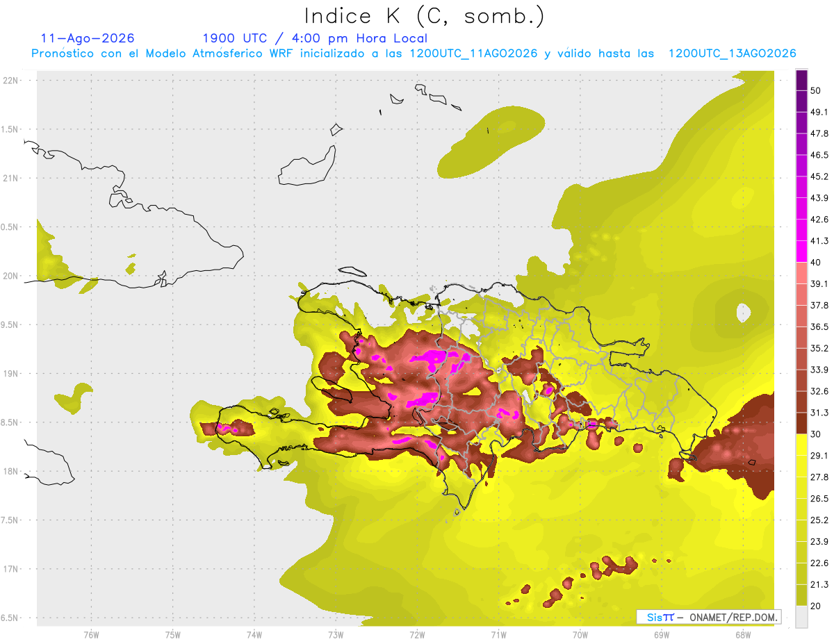Click the legend value '46.5'
The width and height of the screenshot is (834, 644).
coord(819,156)
